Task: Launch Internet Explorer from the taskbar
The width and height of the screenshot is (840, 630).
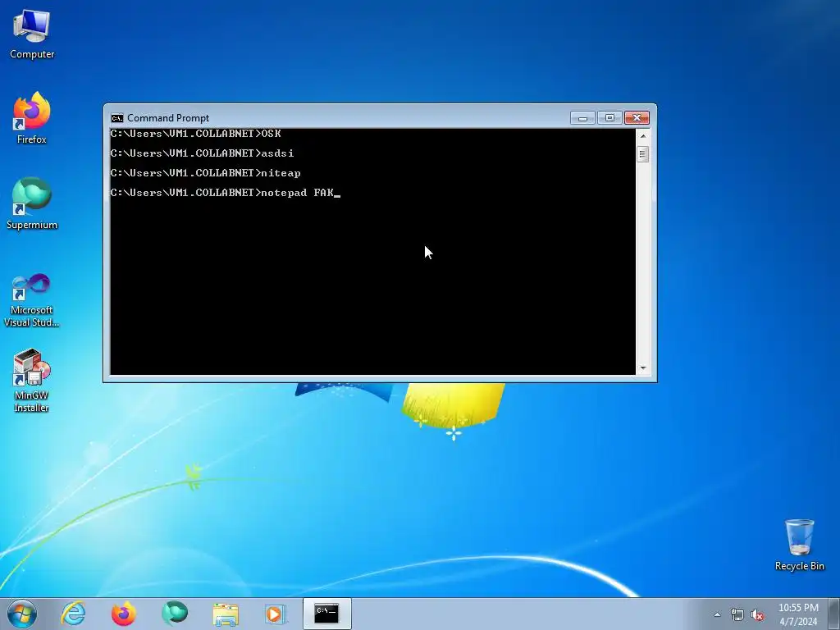Action: pos(73,614)
